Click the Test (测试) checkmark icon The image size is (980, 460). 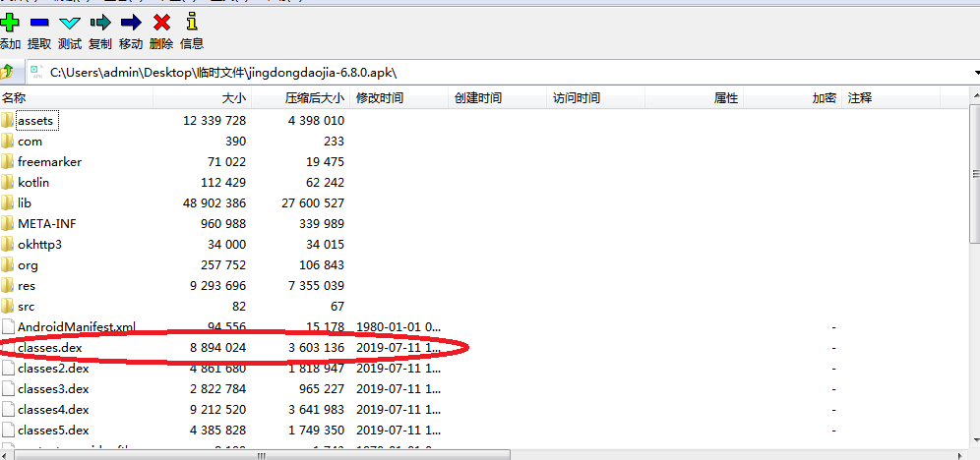[x=70, y=23]
